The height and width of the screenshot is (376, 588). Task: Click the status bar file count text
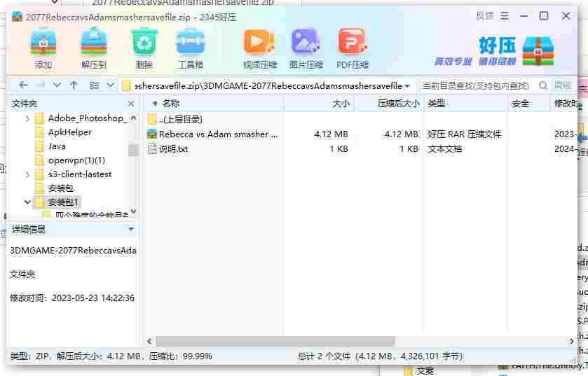pyautogui.click(x=381, y=356)
